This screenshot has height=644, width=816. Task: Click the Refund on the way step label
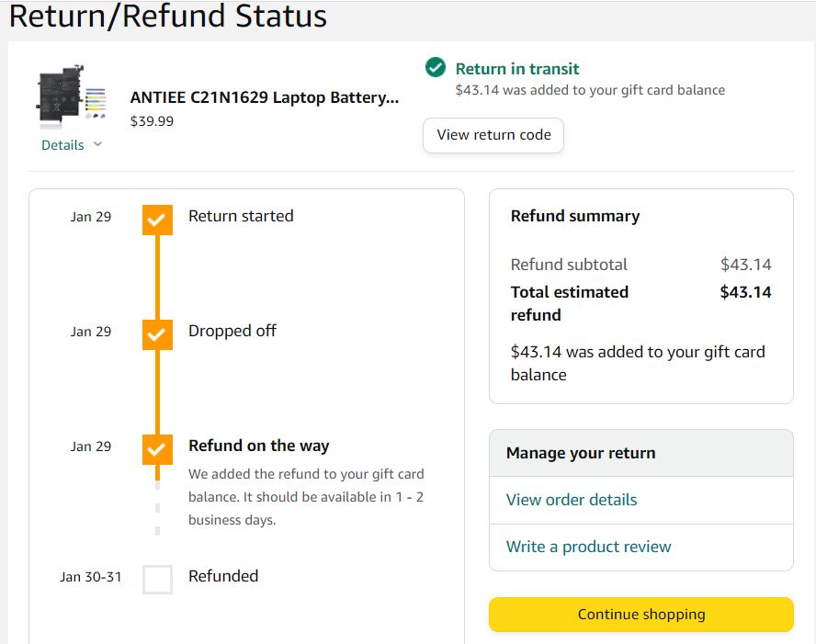pyautogui.click(x=258, y=446)
